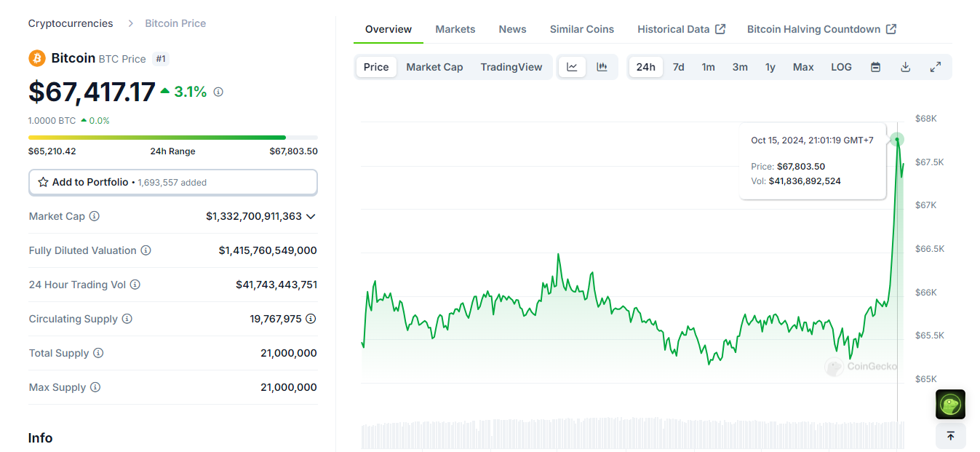The image size is (980, 452).
Task: Click the $65,210.42 range low value
Action: coord(52,151)
